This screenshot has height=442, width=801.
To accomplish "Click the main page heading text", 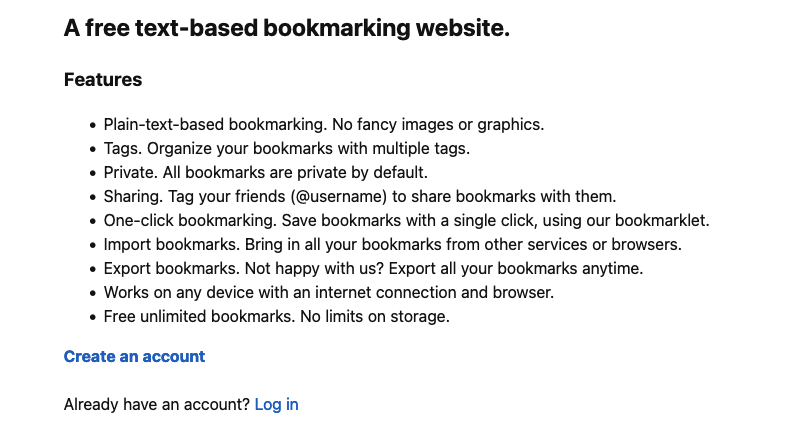I will point(287,28).
